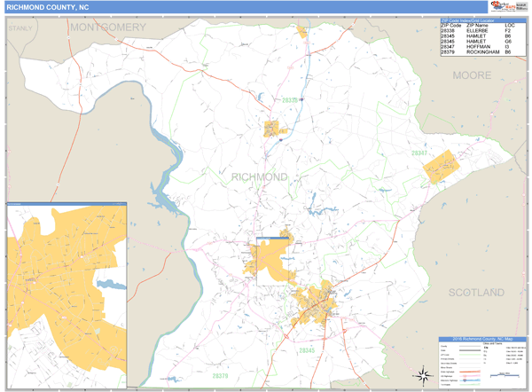Select the HOFFMAN 28347 row in ZIP index
Screen dimensions: 532x392
click(477, 47)
